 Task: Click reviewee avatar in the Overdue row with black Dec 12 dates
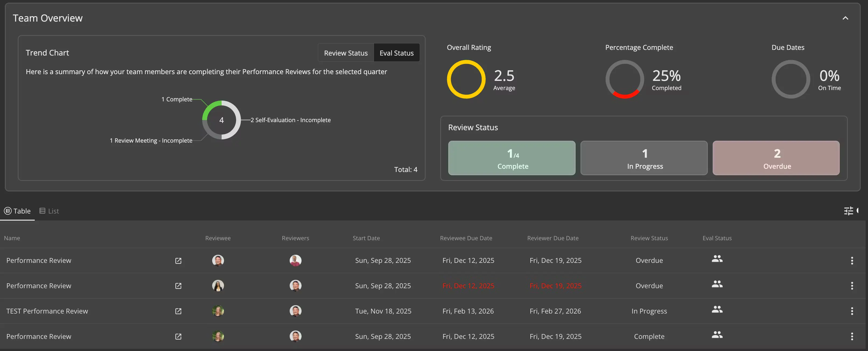click(x=218, y=260)
